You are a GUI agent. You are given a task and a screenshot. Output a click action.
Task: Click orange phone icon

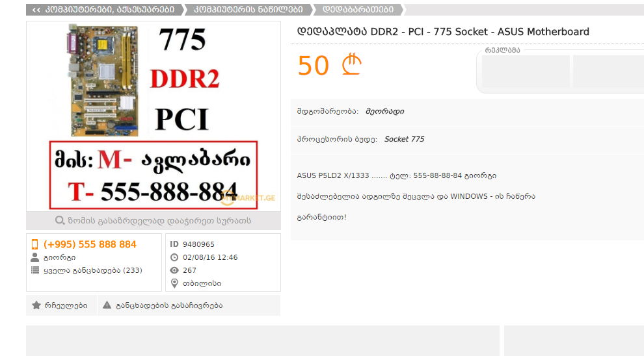tap(35, 244)
